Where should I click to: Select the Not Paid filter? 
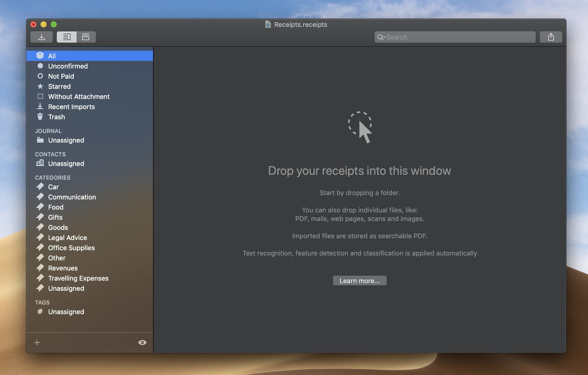coord(61,76)
